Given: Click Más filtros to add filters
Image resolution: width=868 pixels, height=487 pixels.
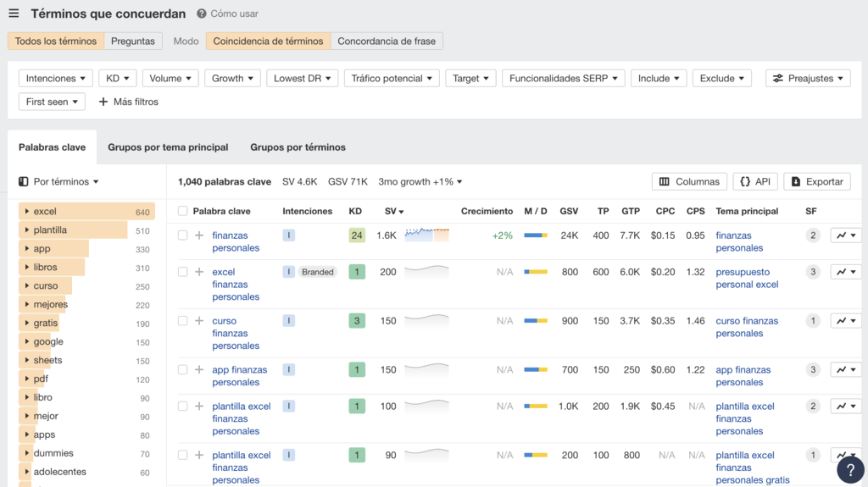Looking at the screenshot, I should 129,102.
